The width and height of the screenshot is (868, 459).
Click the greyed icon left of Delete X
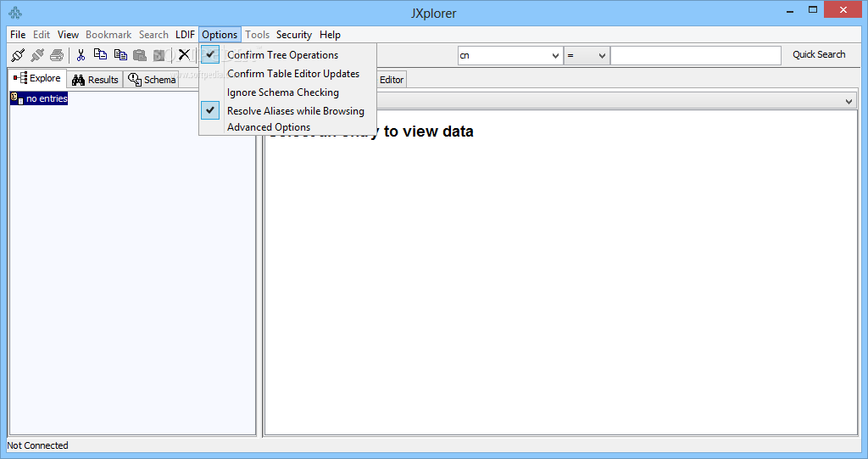pyautogui.click(x=160, y=55)
